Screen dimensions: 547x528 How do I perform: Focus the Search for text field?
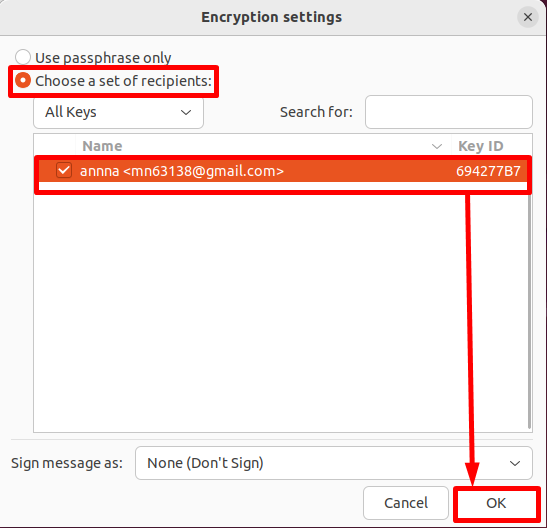point(449,112)
